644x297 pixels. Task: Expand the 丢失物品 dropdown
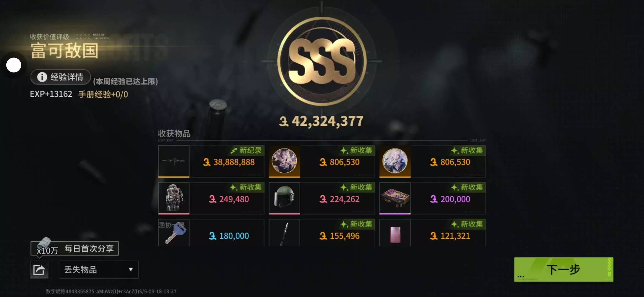coord(99,269)
